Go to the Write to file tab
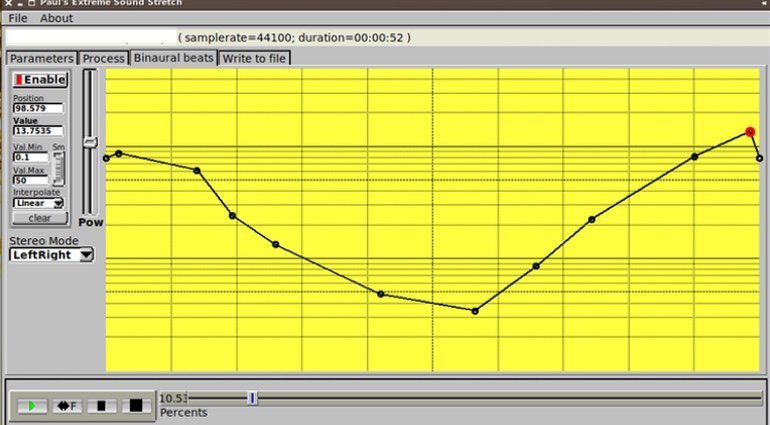The height and width of the screenshot is (425, 770). point(254,58)
